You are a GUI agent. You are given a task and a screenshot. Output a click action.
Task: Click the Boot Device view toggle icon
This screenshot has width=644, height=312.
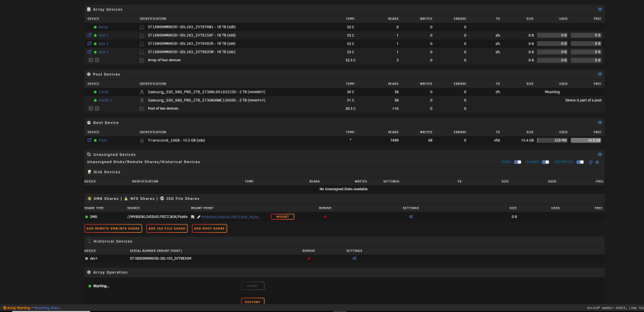click(x=600, y=122)
